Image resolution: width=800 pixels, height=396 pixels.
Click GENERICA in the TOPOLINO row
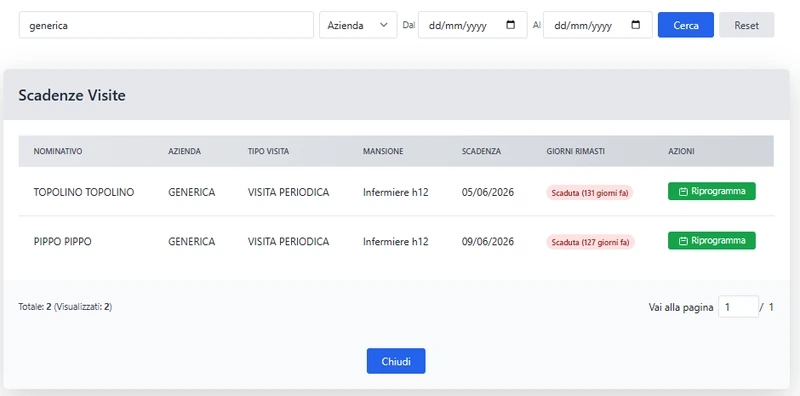[x=192, y=192]
